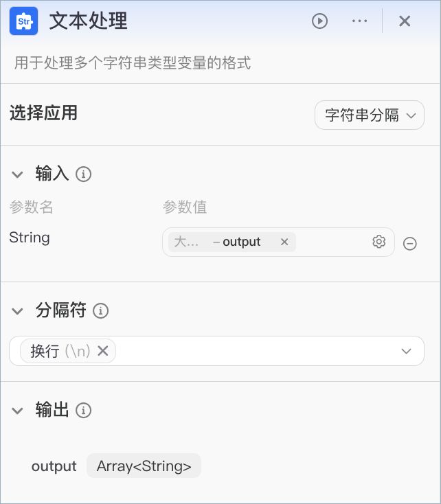Image resolution: width=441 pixels, height=504 pixels.
Task: Show info tooltip beside 输出
Action: pyautogui.click(x=83, y=411)
